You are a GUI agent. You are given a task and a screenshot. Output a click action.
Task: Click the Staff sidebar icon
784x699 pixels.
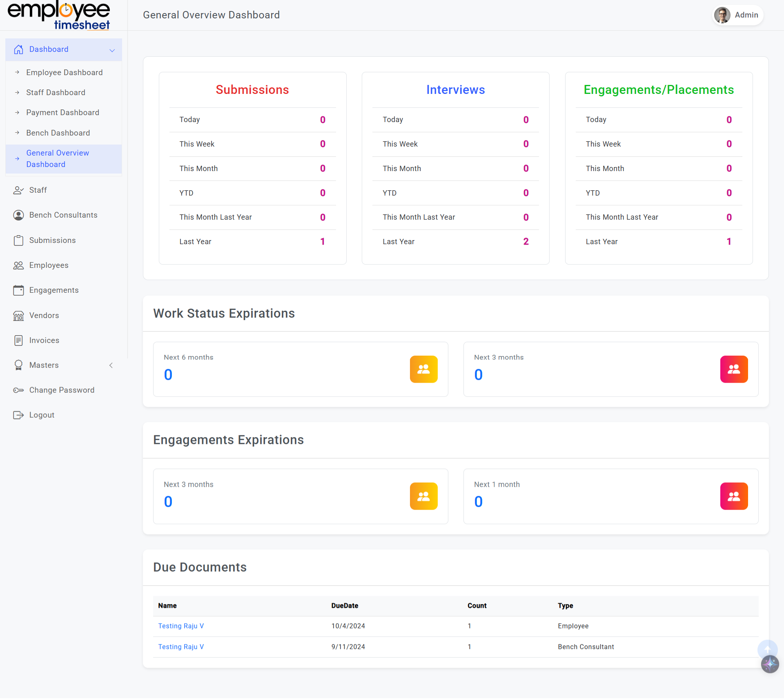[18, 190]
